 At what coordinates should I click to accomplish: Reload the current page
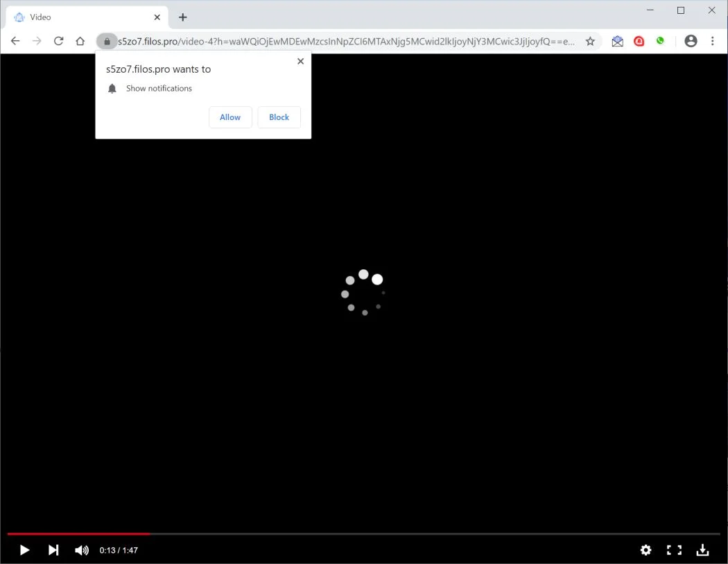click(58, 41)
